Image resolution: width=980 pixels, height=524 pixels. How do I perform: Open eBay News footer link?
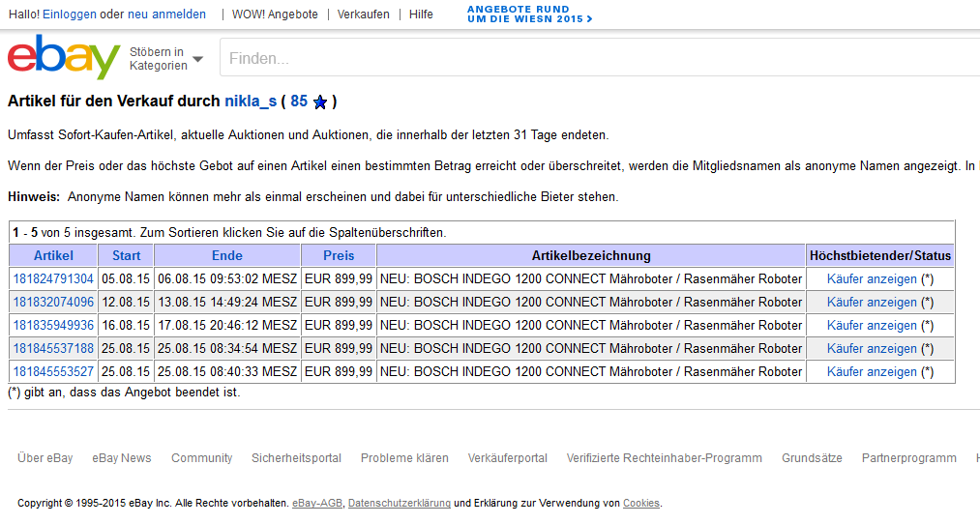pos(122,458)
